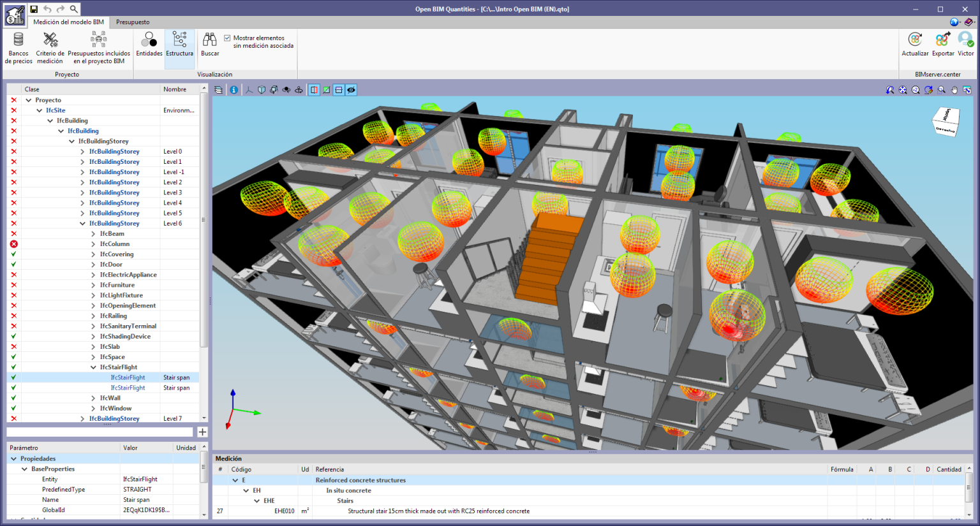The image size is (980, 526).
Task: Uncheck Mostrar elementos sin medición asociada
Action: click(x=227, y=36)
